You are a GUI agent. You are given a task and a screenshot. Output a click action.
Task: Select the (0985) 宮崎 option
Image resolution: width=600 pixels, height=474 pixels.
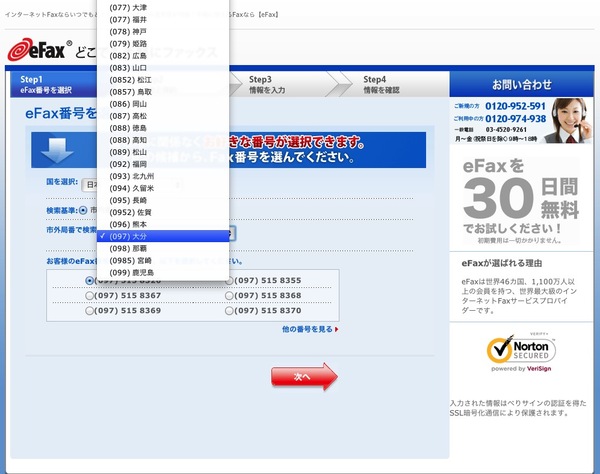(163, 261)
